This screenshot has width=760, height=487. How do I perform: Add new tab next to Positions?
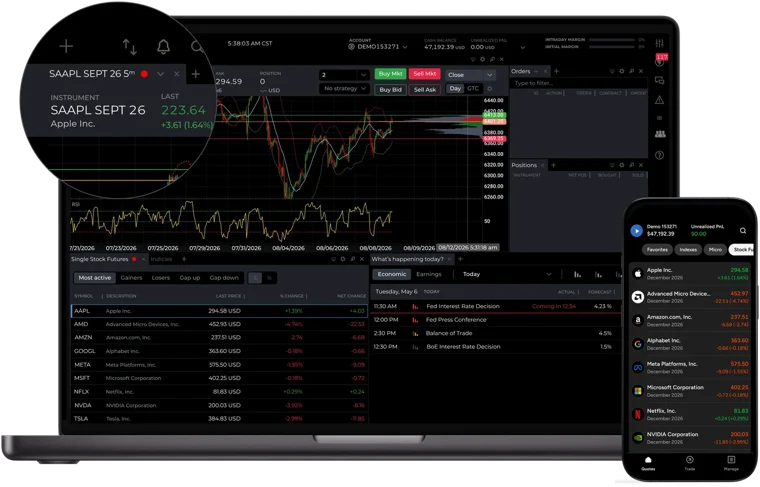click(x=554, y=165)
